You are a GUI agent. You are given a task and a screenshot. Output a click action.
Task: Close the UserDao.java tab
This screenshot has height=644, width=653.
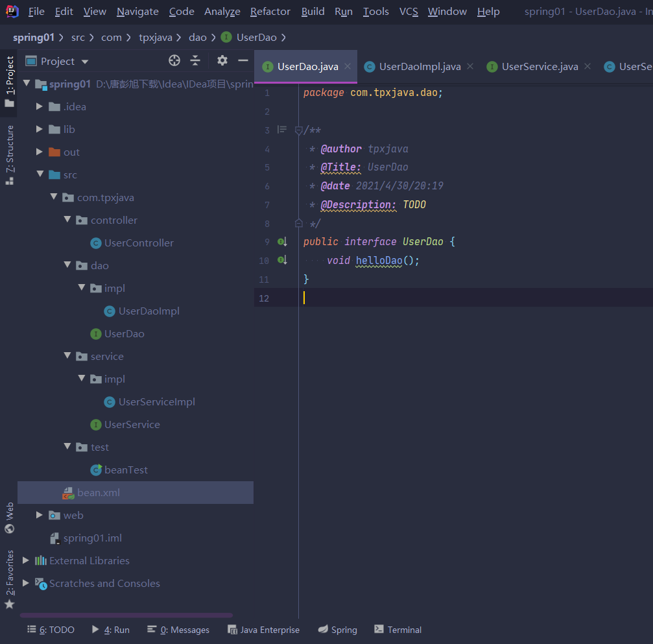[348, 66]
